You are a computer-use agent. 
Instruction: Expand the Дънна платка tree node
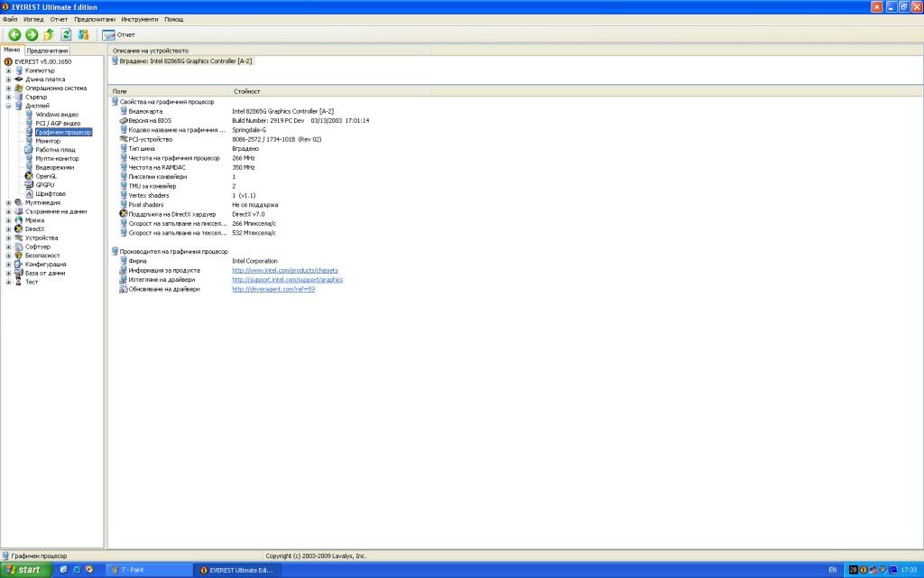pos(8,79)
